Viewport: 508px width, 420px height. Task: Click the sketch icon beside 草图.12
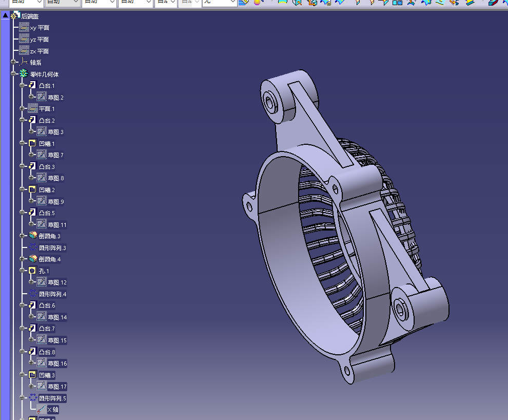(42, 282)
